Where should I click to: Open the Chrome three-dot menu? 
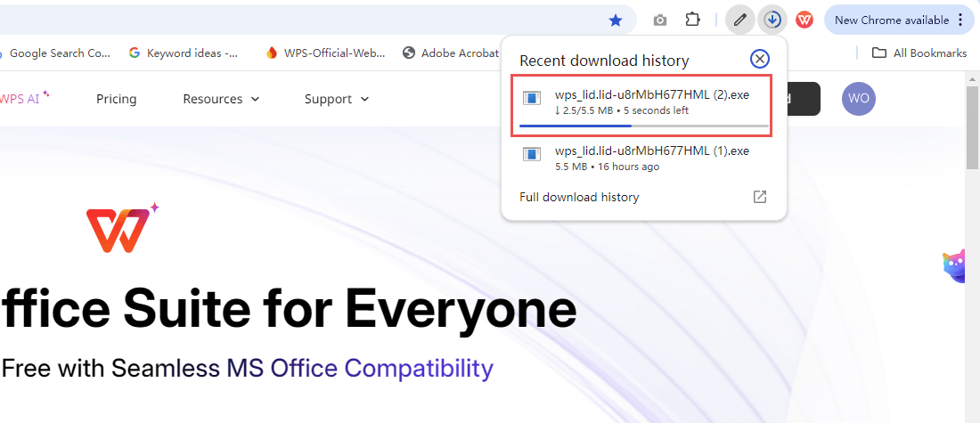(x=960, y=20)
